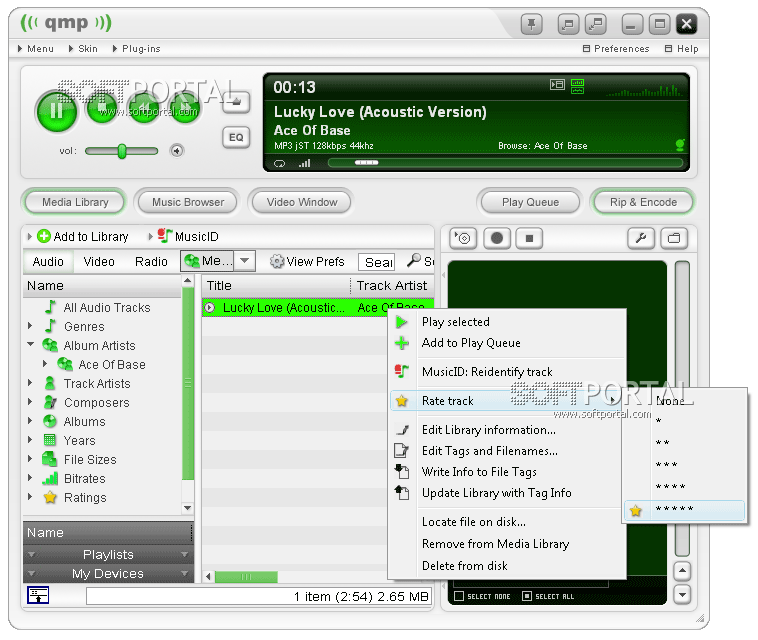The height and width of the screenshot is (640, 758).
Task: Click the stop button in Rip panel
Action: [x=529, y=238]
